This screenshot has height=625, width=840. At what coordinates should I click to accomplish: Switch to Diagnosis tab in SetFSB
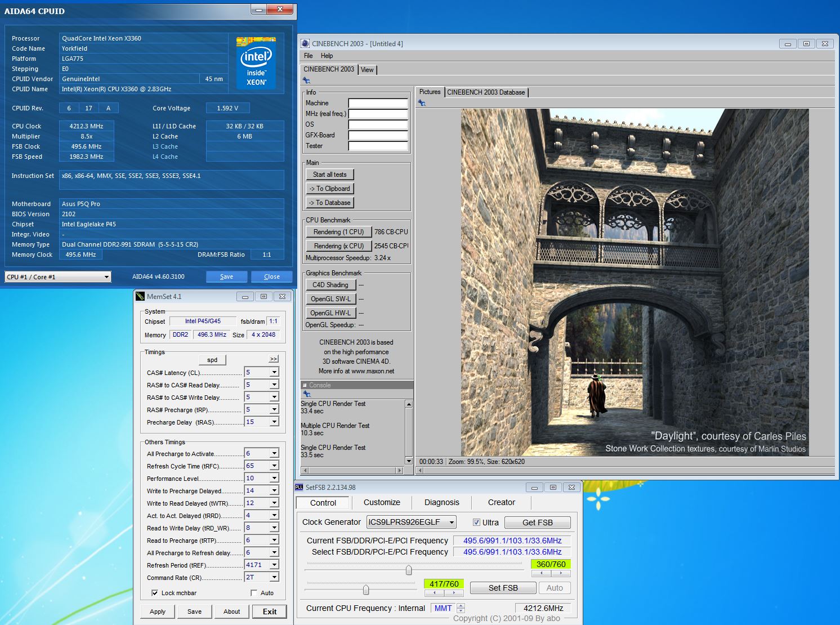click(x=441, y=502)
